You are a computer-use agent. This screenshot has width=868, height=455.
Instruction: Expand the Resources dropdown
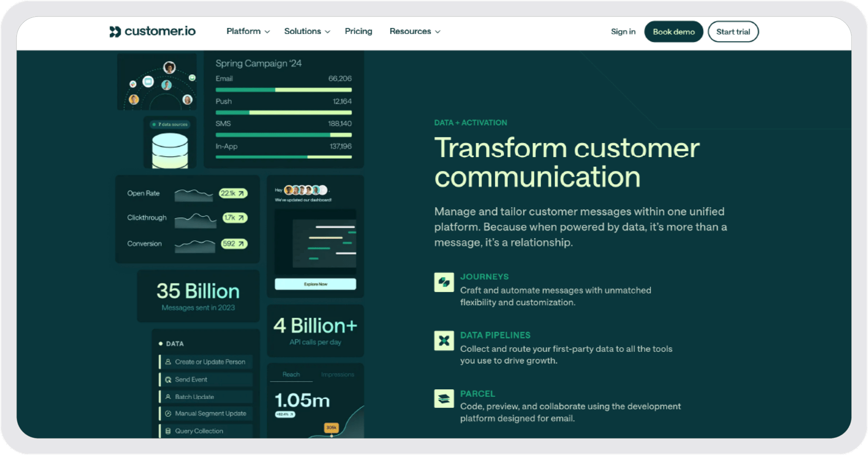[x=415, y=32]
